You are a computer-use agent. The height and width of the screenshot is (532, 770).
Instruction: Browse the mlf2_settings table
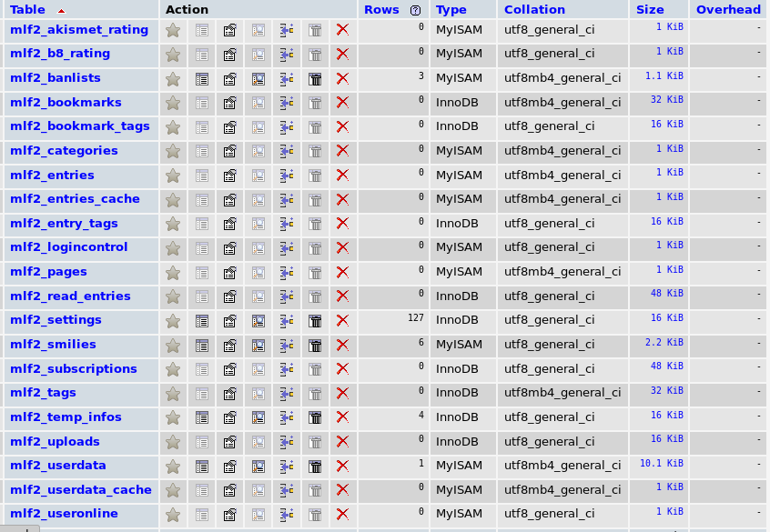(x=201, y=321)
